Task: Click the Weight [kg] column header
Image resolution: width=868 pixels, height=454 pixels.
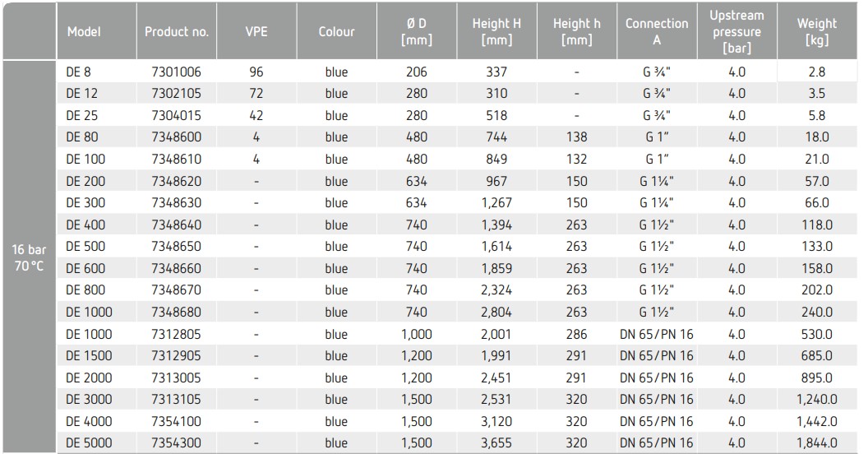Action: 816,32
